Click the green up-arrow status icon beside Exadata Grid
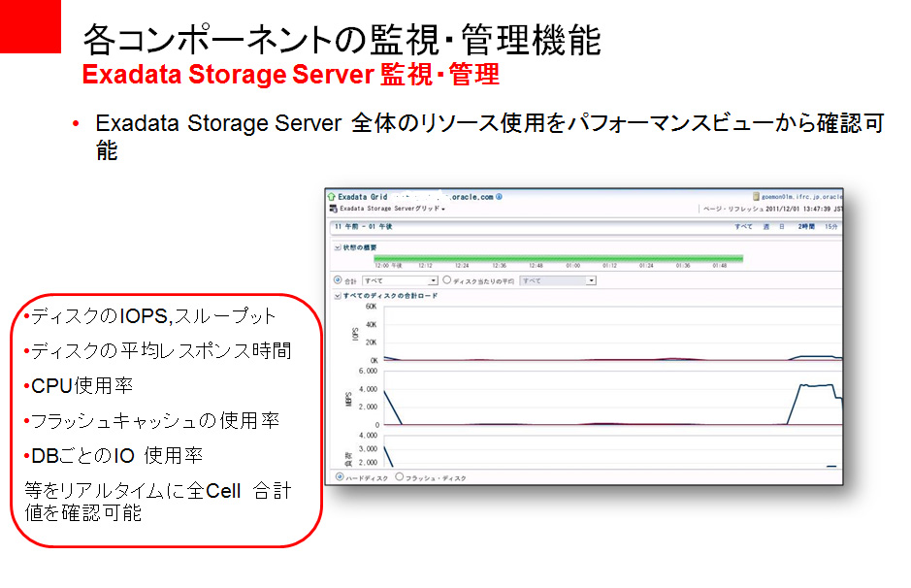911x588 pixels. click(x=332, y=197)
